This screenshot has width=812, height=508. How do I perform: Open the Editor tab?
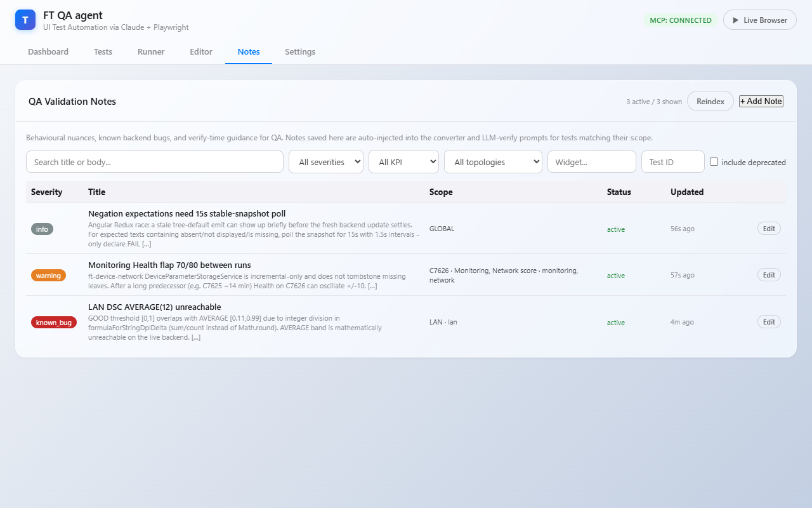pyautogui.click(x=201, y=52)
